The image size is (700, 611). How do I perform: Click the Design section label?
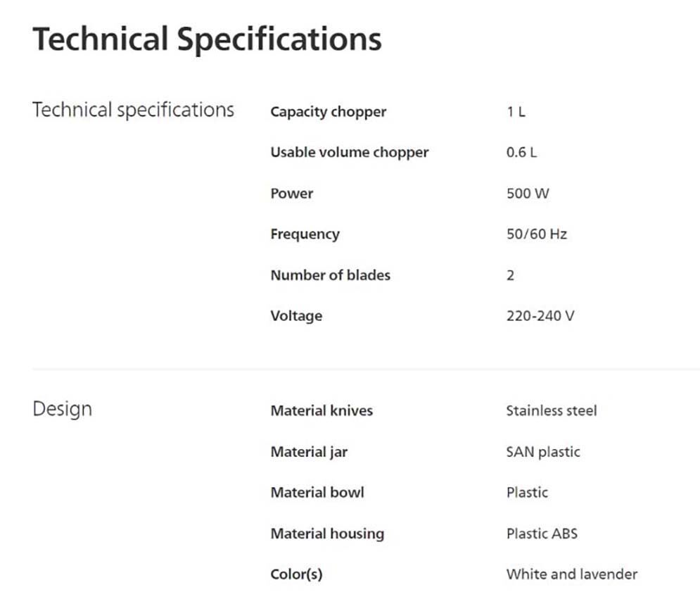pyautogui.click(x=62, y=409)
